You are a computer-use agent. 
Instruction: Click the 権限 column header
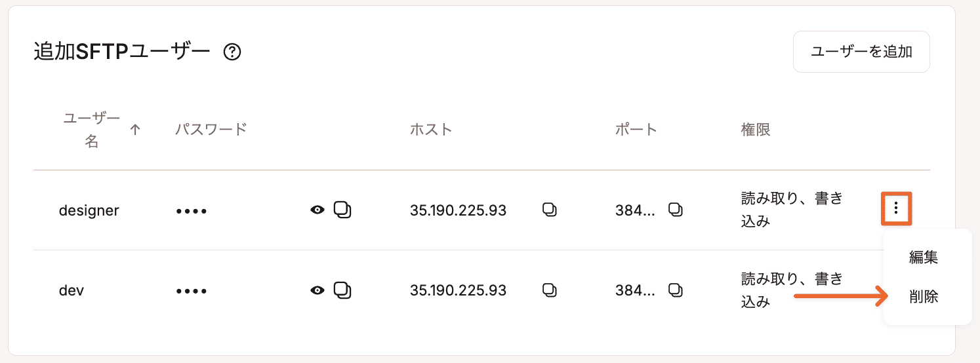(755, 130)
